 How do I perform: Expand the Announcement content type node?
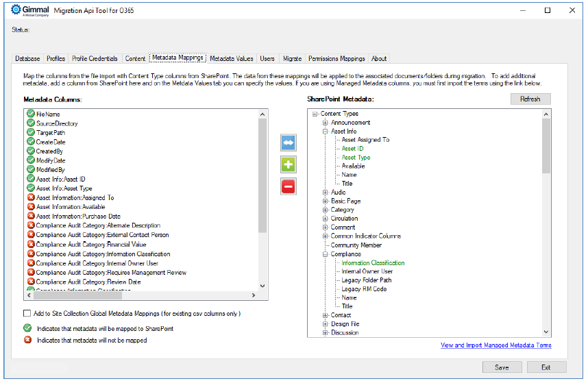pos(325,123)
